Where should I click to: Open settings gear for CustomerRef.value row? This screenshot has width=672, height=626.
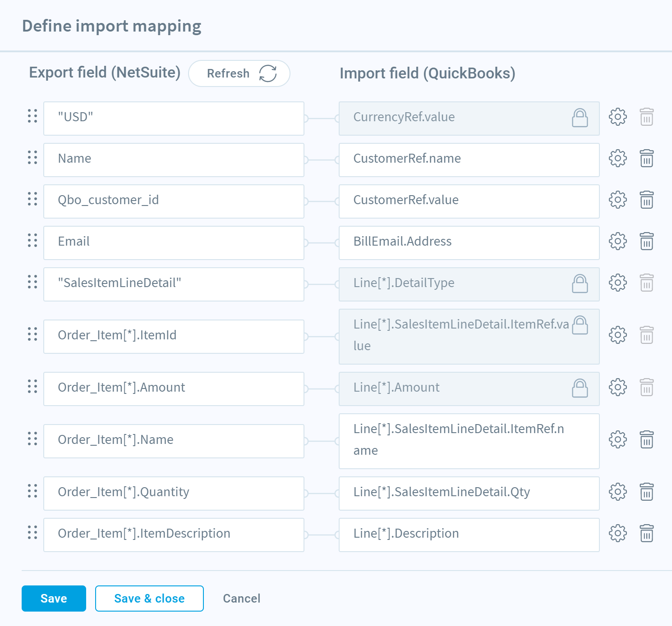(x=617, y=200)
